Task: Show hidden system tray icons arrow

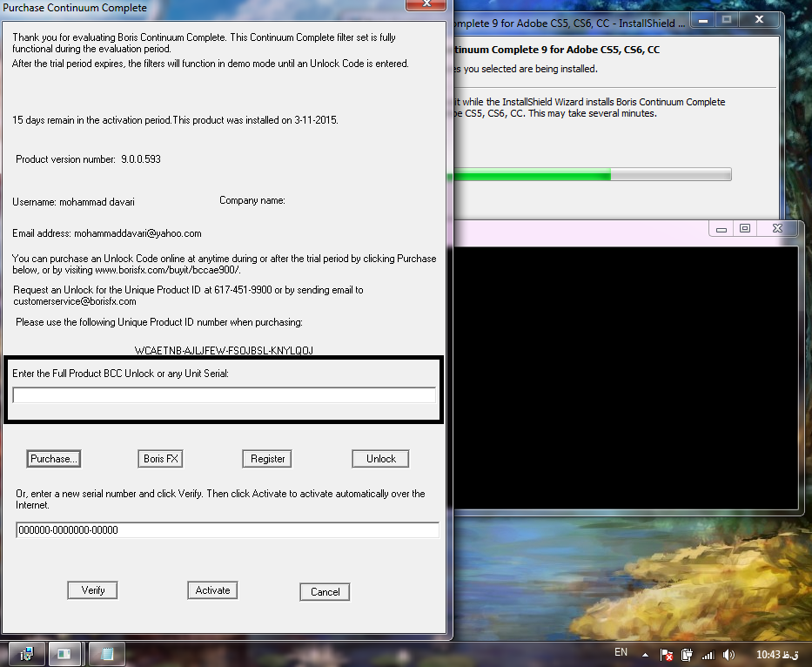Action: point(645,655)
